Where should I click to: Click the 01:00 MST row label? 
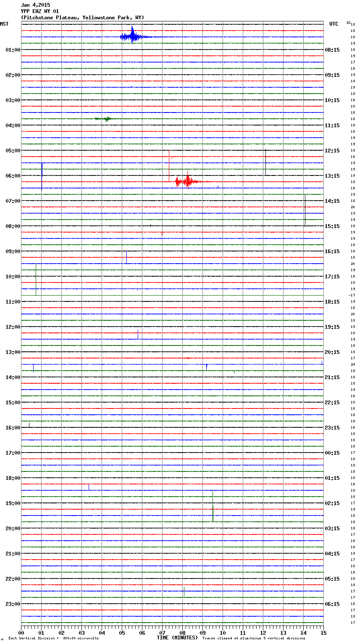click(13, 50)
